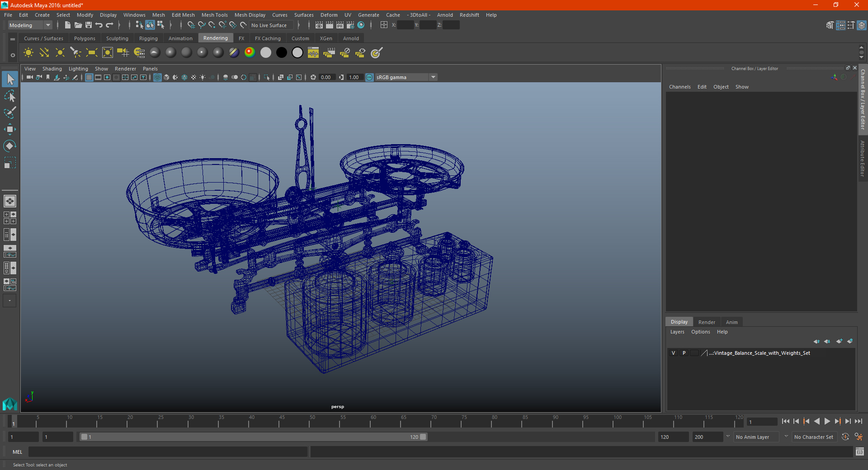Open shelf options gear menu
This screenshot has height=470, width=868.
tap(13, 55)
